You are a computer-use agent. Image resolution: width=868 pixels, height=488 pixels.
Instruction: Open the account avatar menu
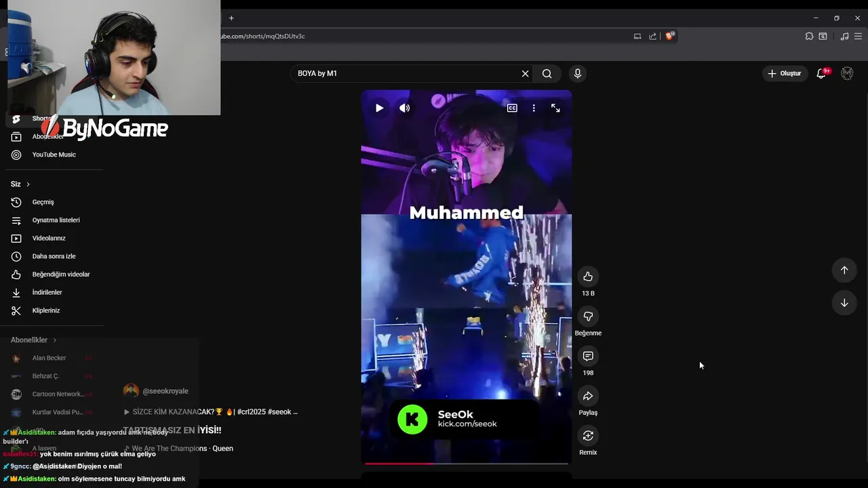click(847, 73)
